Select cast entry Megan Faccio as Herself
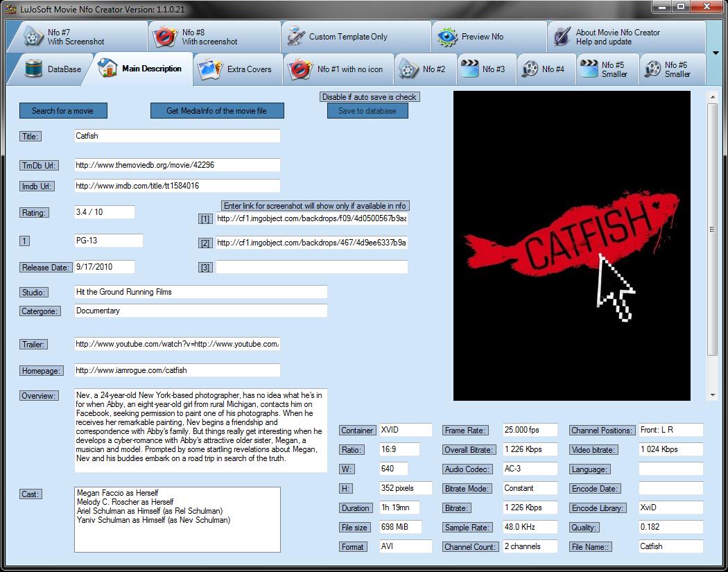This screenshot has width=728, height=572. point(117,493)
